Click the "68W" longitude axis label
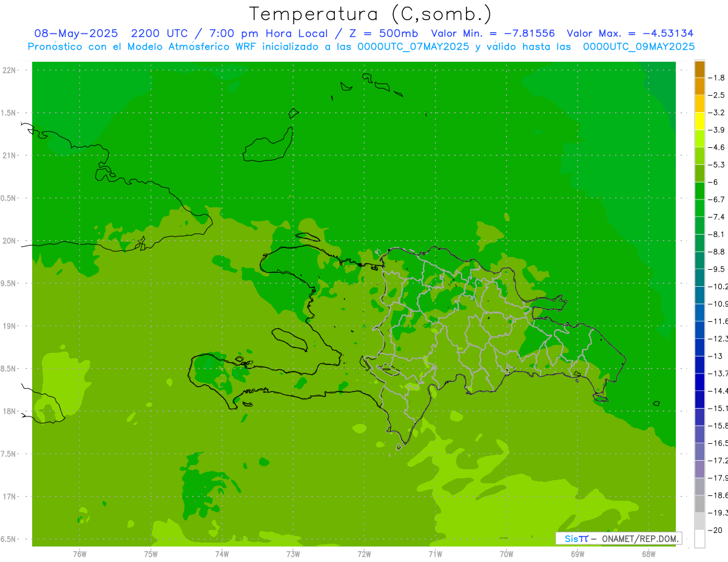Image resolution: width=728 pixels, height=562 pixels. point(649,554)
